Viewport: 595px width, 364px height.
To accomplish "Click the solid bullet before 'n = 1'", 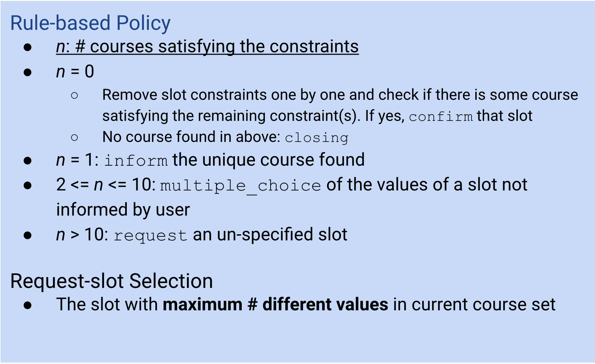I will point(28,160).
